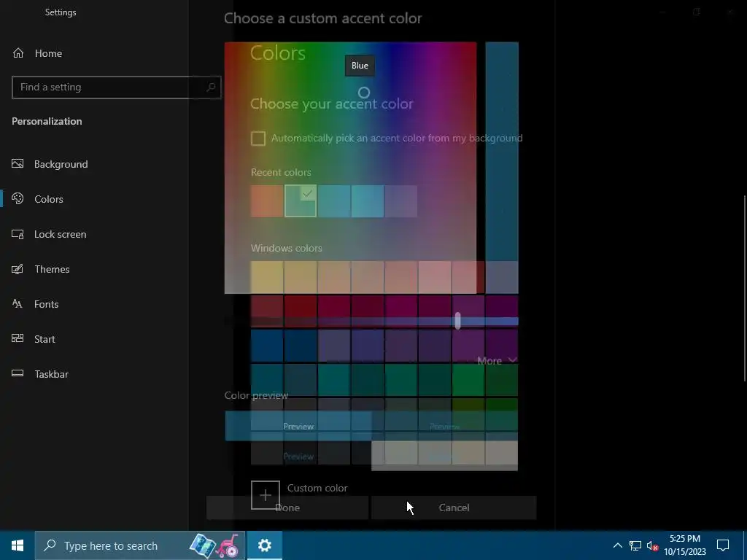The width and height of the screenshot is (747, 560).
Task: Open the Windows Start menu
Action: 18,545
